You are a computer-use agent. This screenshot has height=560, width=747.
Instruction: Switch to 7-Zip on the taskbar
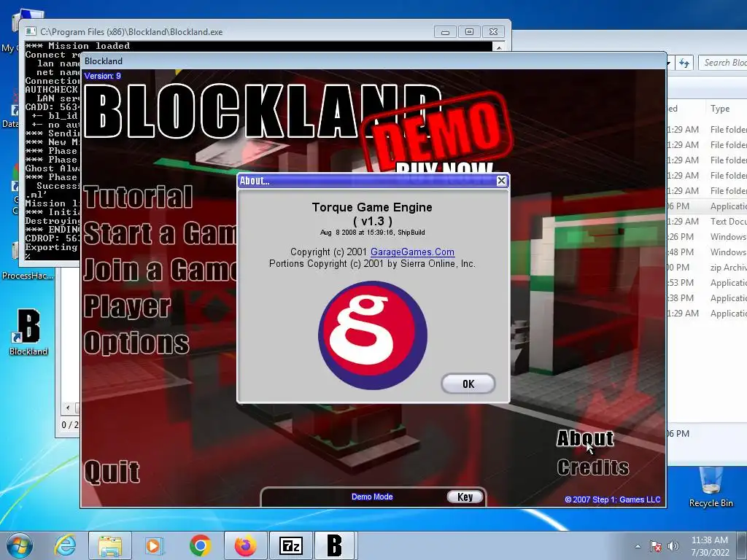290,545
